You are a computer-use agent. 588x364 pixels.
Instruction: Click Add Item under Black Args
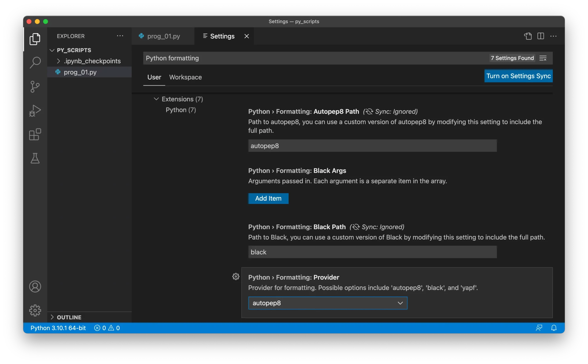point(268,198)
